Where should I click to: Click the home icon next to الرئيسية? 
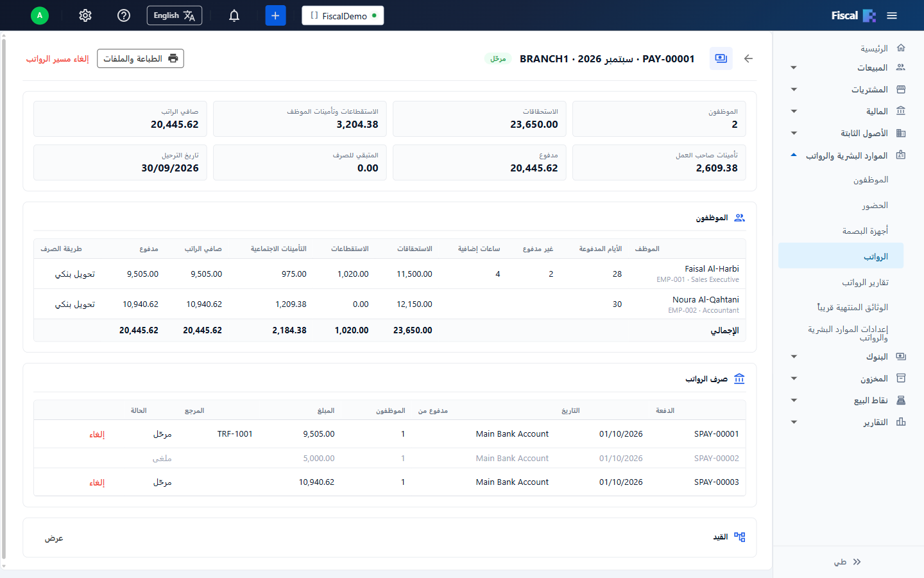(901, 48)
